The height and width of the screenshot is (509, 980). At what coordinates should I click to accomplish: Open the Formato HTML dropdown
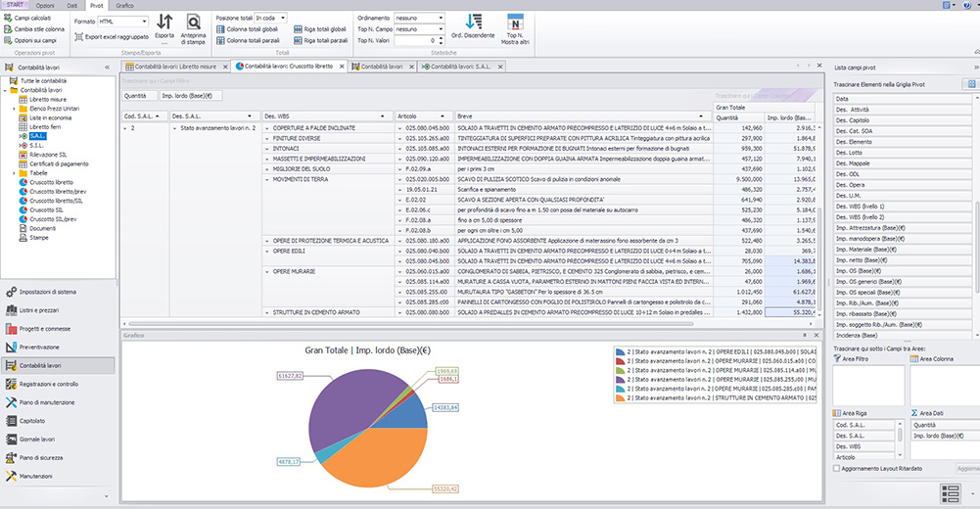(123, 22)
